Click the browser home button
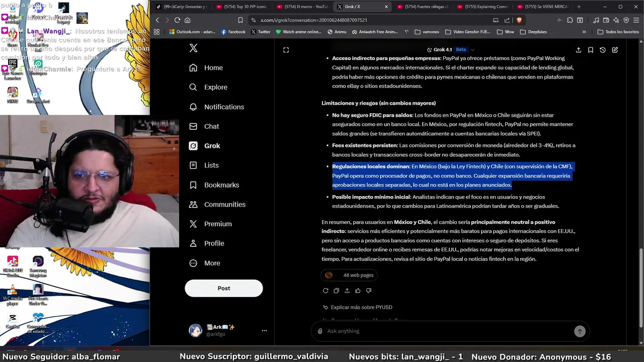Image resolution: width=644 pixels, height=362 pixels. (x=187, y=20)
